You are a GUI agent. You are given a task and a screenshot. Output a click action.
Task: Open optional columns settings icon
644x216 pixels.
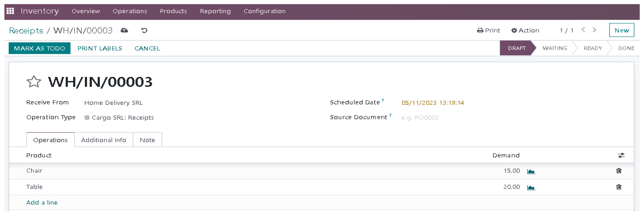coord(621,155)
